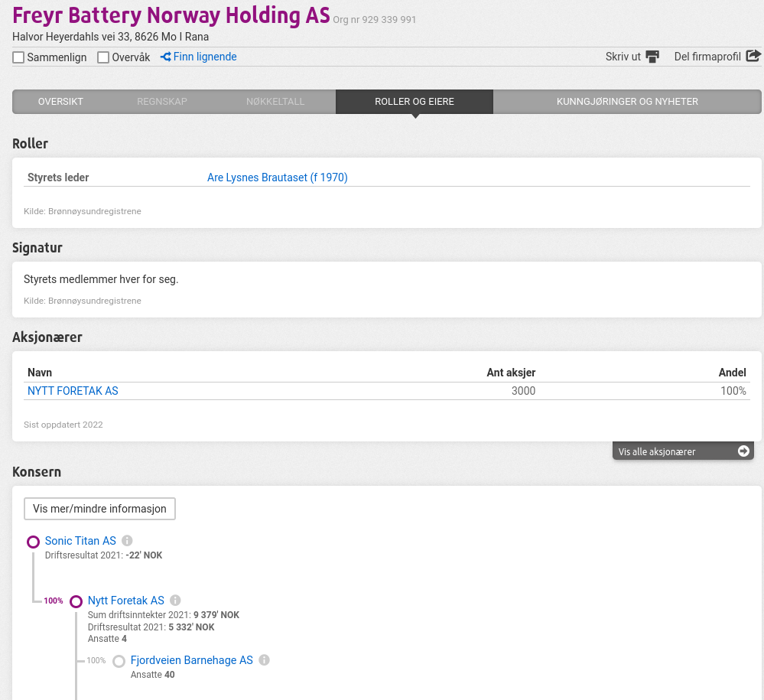
Task: Click the Skriv ut label
Action: [x=623, y=57]
